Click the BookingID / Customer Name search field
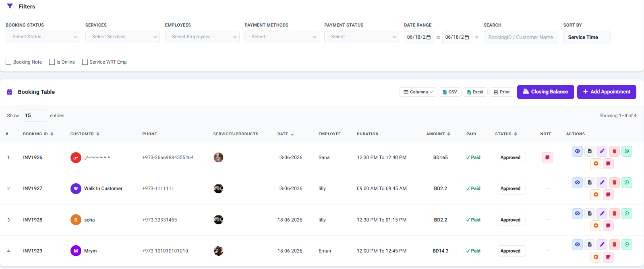The height and width of the screenshot is (269, 644). (x=521, y=37)
